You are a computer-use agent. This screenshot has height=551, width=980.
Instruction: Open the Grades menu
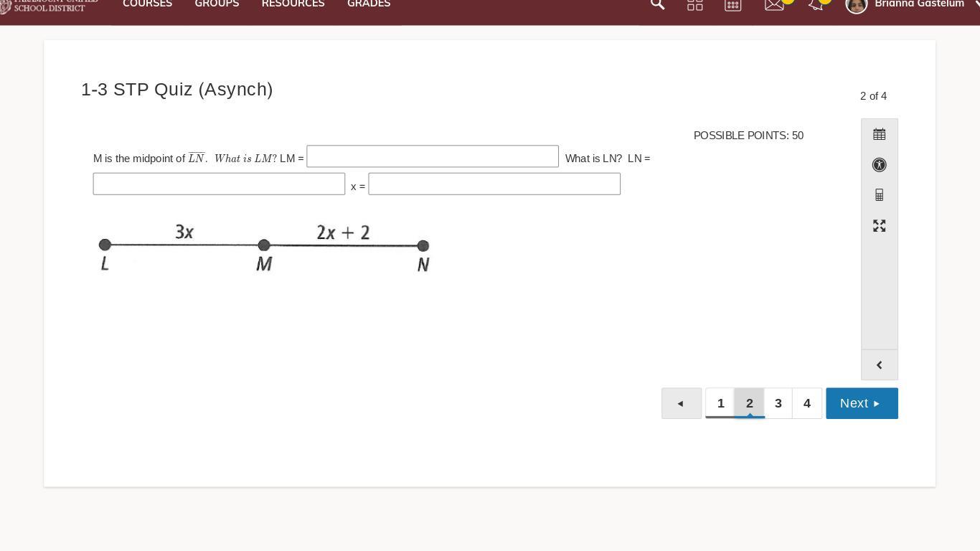pyautogui.click(x=369, y=4)
